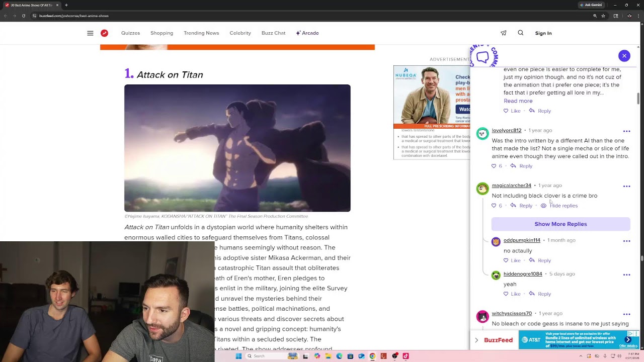
Task: Open File Explorer from taskbar
Action: 328,356
